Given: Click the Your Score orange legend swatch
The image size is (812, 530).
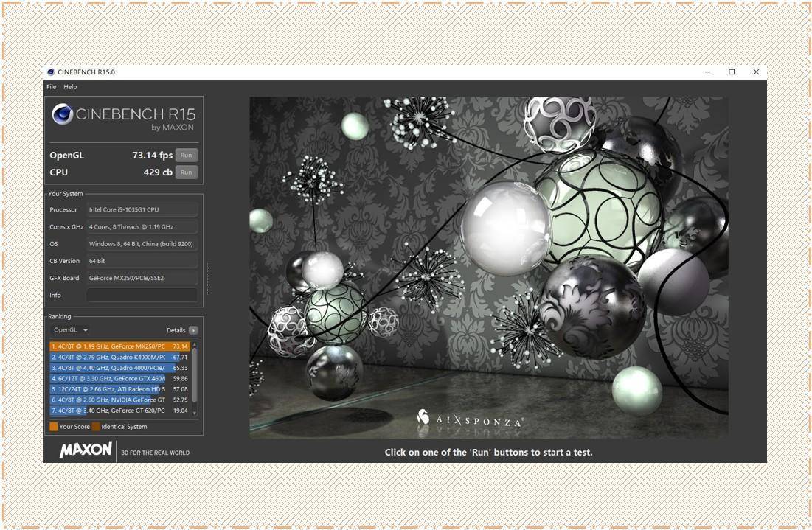Looking at the screenshot, I should (x=53, y=427).
